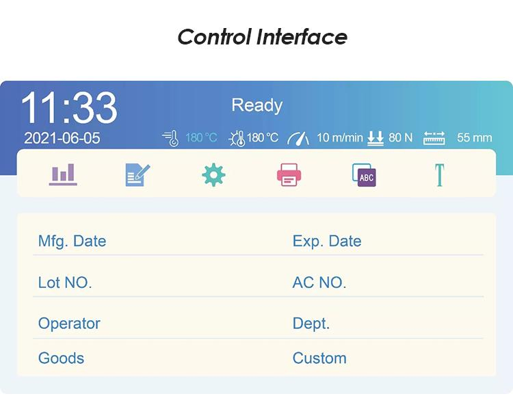Select the ABC text label icon

coord(364,175)
